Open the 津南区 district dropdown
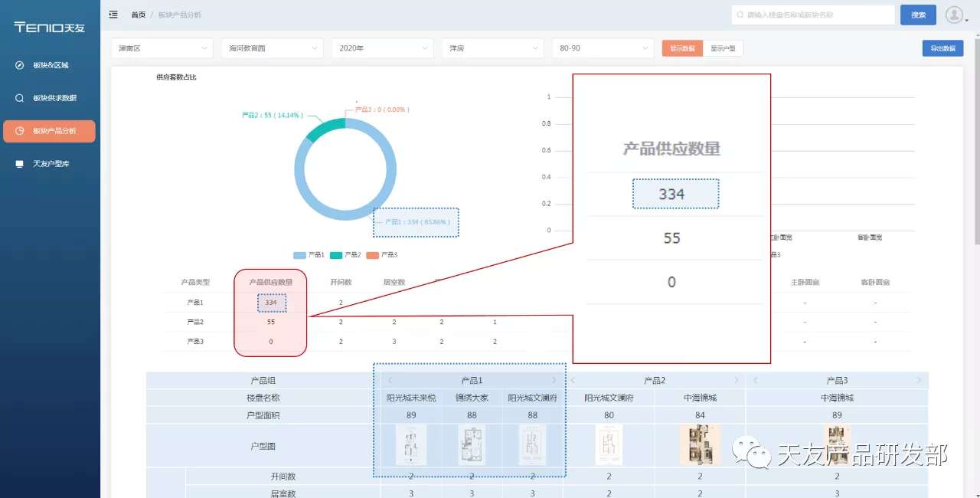The height and width of the screenshot is (498, 980). point(161,48)
